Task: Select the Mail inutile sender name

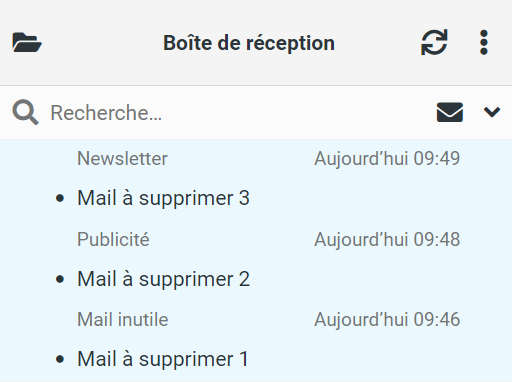Action: [x=123, y=319]
